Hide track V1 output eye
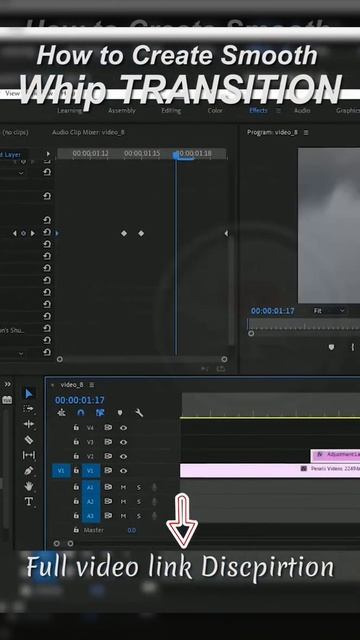The width and height of the screenshot is (360, 640). click(x=123, y=471)
